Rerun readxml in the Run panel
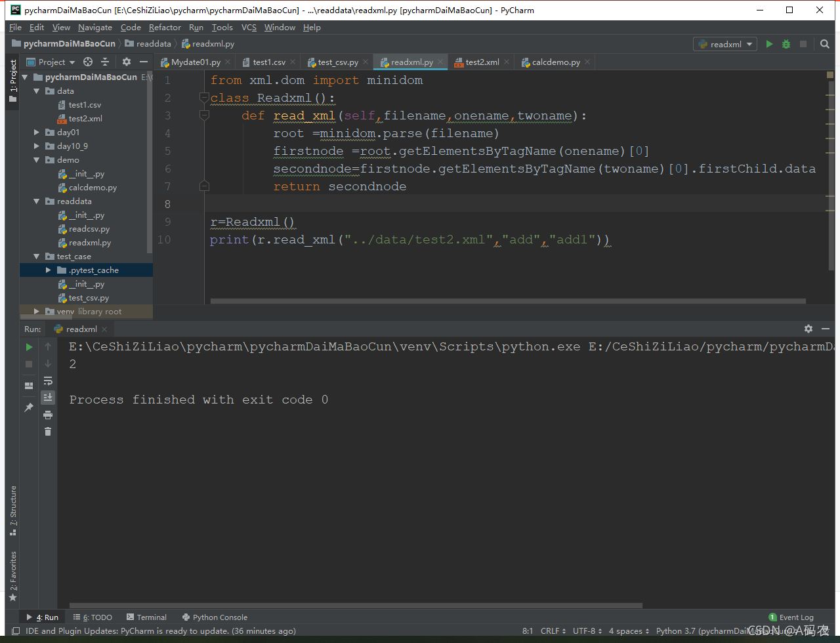 29,346
